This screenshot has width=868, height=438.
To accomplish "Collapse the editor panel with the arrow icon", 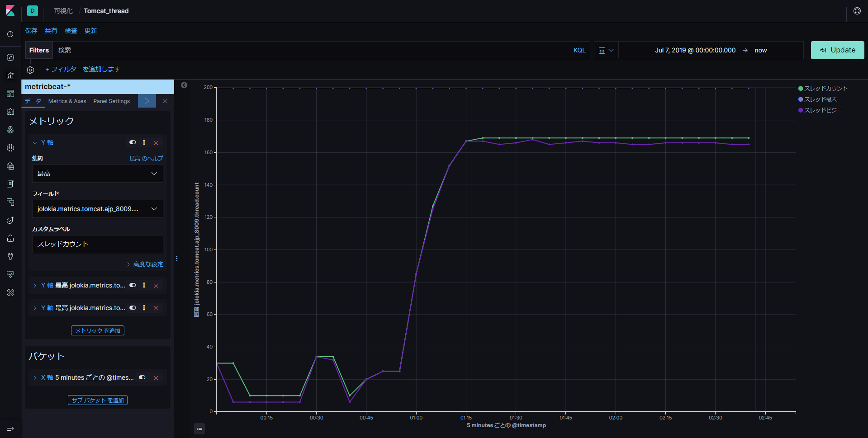I will pyautogui.click(x=184, y=85).
